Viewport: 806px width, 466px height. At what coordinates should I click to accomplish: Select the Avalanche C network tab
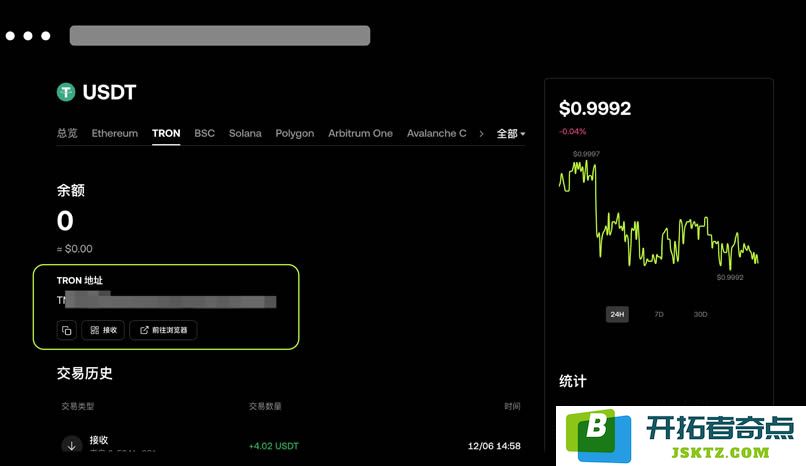pyautogui.click(x=436, y=133)
